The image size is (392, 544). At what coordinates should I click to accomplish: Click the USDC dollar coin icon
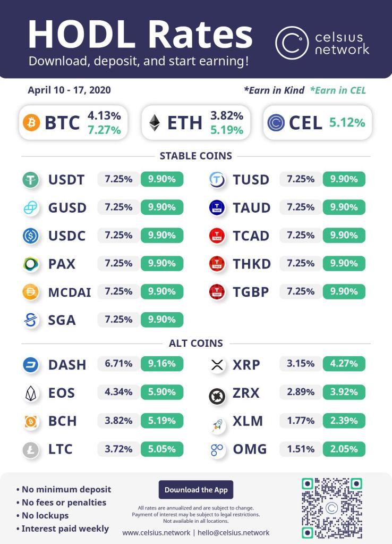(x=31, y=236)
